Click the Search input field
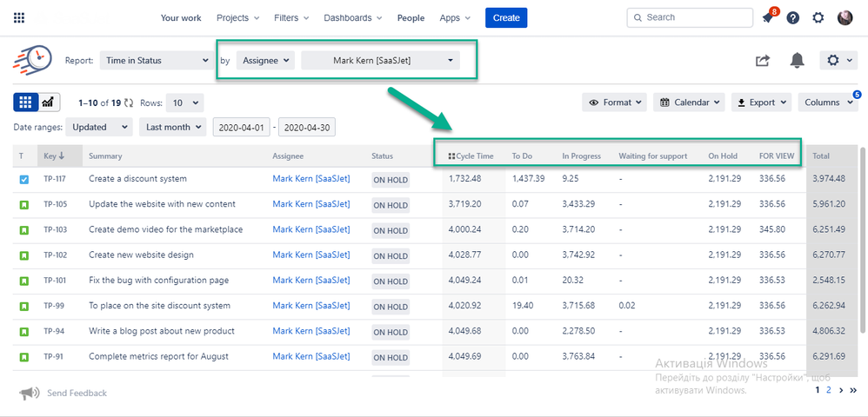The image size is (868, 417). (690, 17)
